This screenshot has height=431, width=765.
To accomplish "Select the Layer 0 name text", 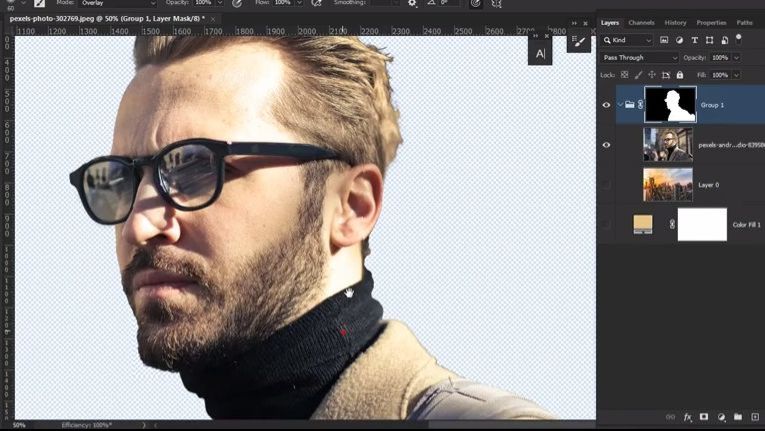I will pos(708,185).
